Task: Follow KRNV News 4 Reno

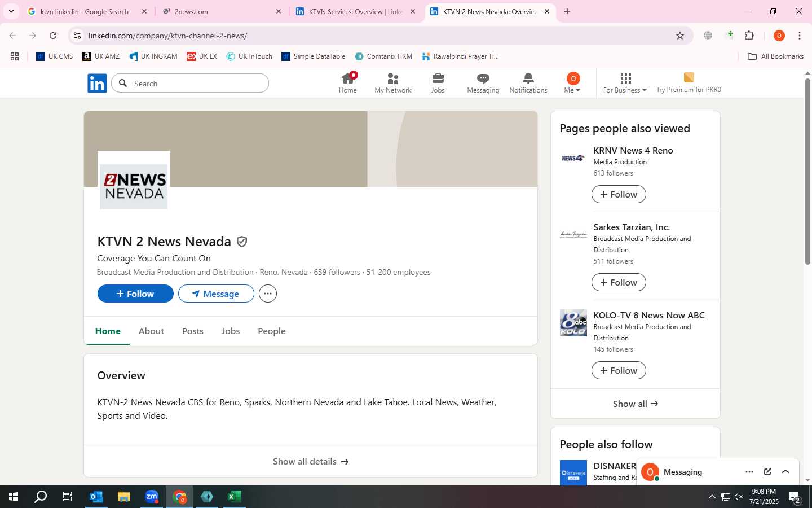Action: click(619, 194)
